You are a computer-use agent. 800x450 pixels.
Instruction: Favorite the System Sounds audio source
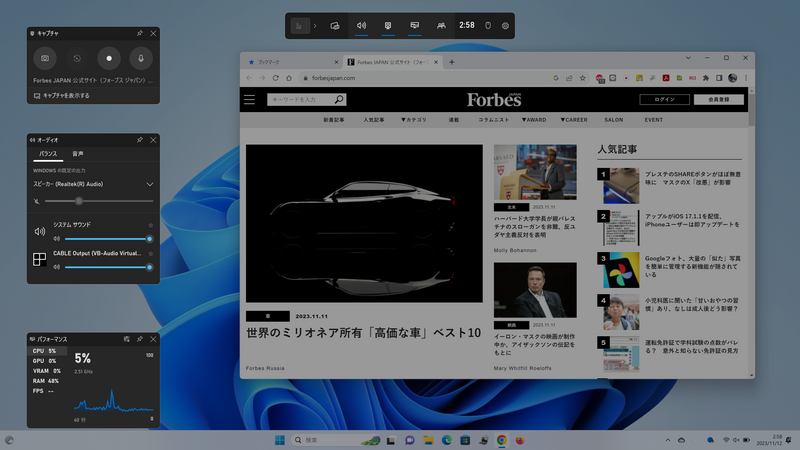[151, 225]
